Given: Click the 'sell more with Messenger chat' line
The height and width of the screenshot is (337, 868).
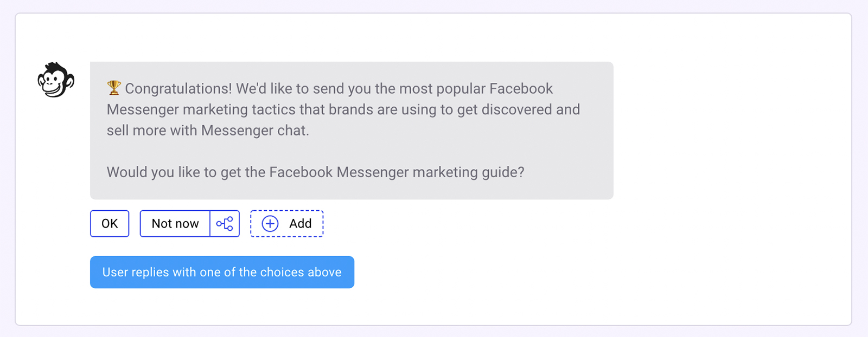Looking at the screenshot, I should click(x=207, y=131).
